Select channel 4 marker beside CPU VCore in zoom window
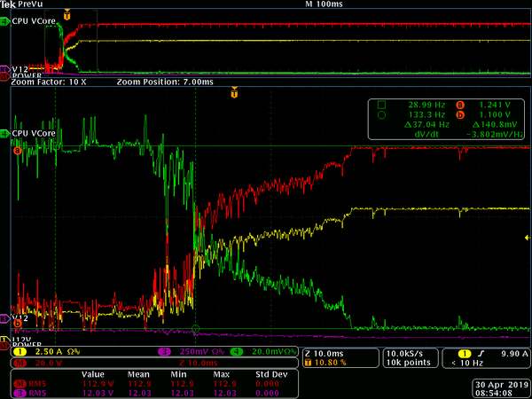532x399 pixels. click(x=4, y=134)
